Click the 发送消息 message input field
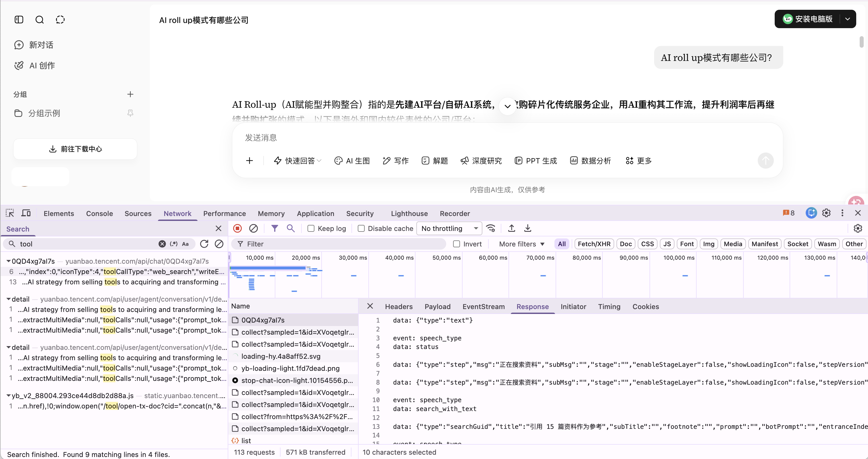 (507, 138)
